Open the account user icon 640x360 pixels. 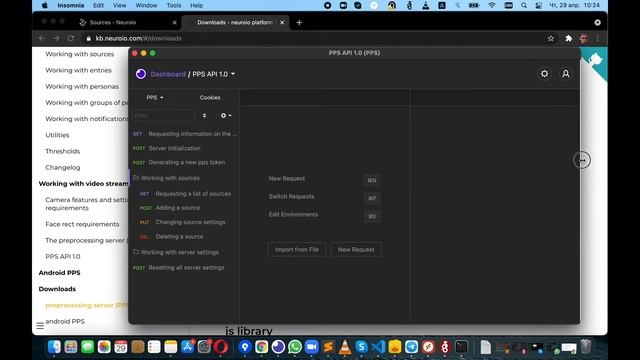tap(566, 74)
